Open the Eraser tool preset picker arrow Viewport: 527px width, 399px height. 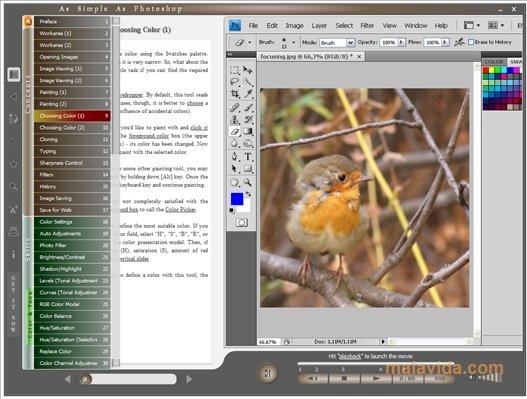[249, 42]
